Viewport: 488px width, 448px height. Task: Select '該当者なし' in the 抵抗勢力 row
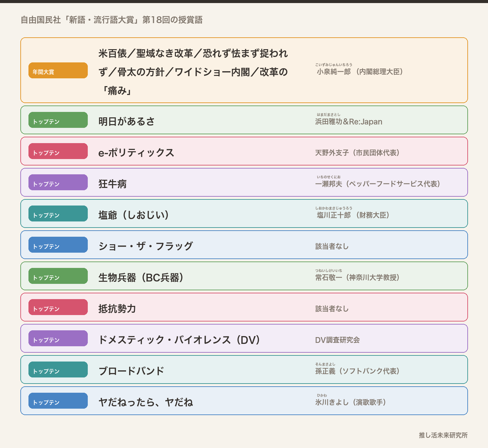(332, 309)
